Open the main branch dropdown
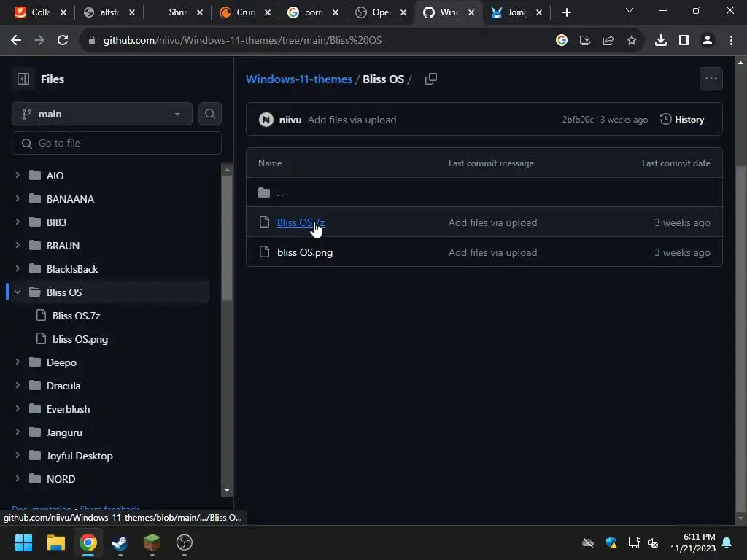 pos(102,114)
